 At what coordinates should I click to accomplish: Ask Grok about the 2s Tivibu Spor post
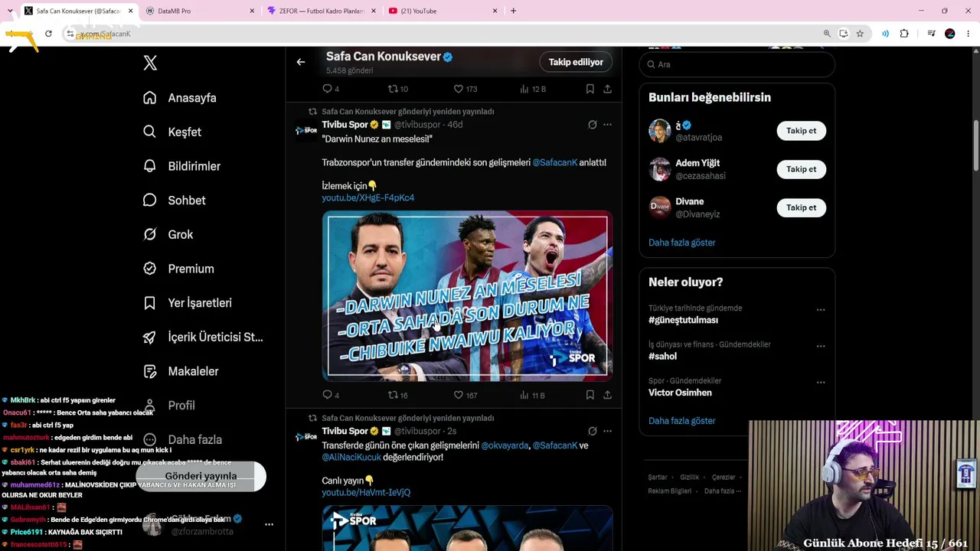tap(592, 431)
